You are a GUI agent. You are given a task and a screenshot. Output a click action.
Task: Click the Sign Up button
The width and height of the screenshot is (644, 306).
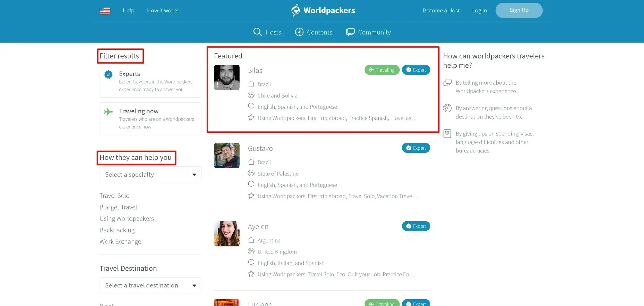tap(519, 10)
